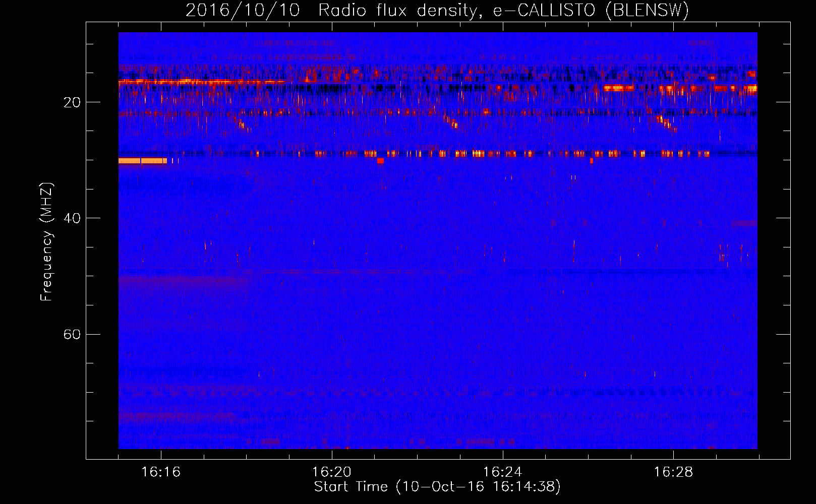
Task: Click the '16:20' time tick label
Action: pyautogui.click(x=332, y=472)
